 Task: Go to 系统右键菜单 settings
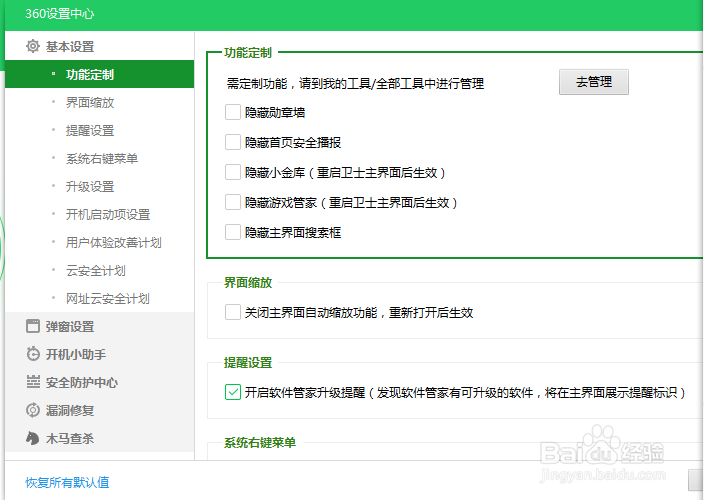(x=102, y=158)
